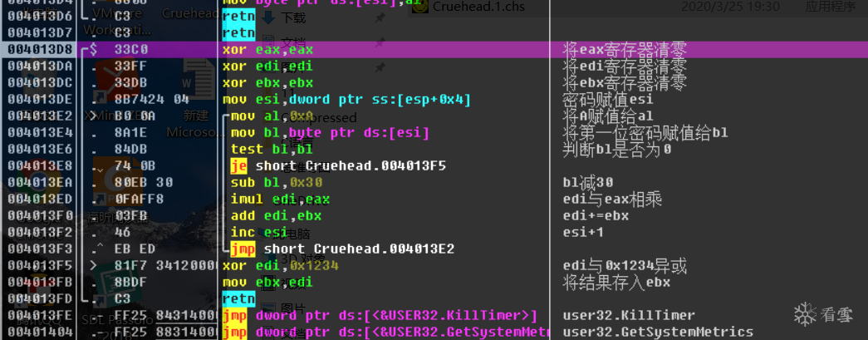Click the 'inc esi' instruction
This screenshot has width=868, height=340.
pos(260,232)
